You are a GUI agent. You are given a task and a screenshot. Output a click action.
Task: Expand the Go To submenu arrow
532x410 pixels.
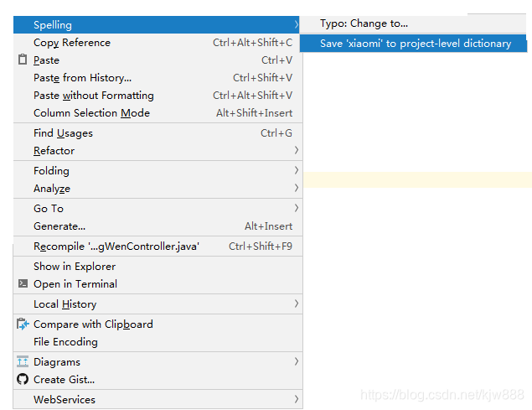pos(297,208)
